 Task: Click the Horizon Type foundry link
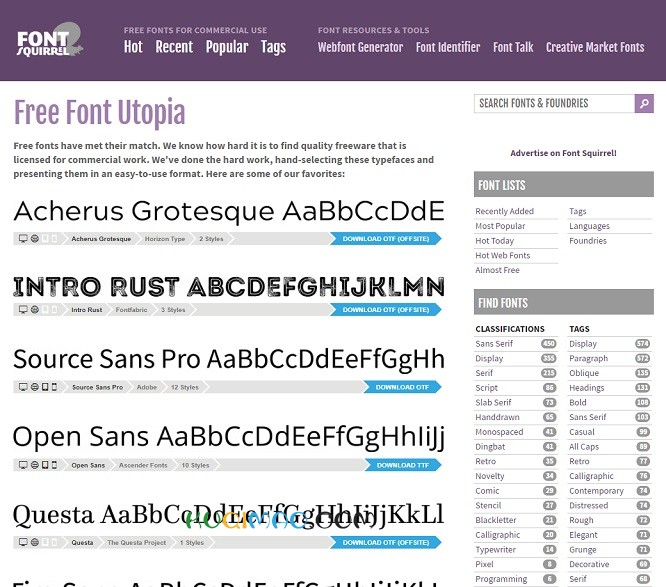pos(165,239)
